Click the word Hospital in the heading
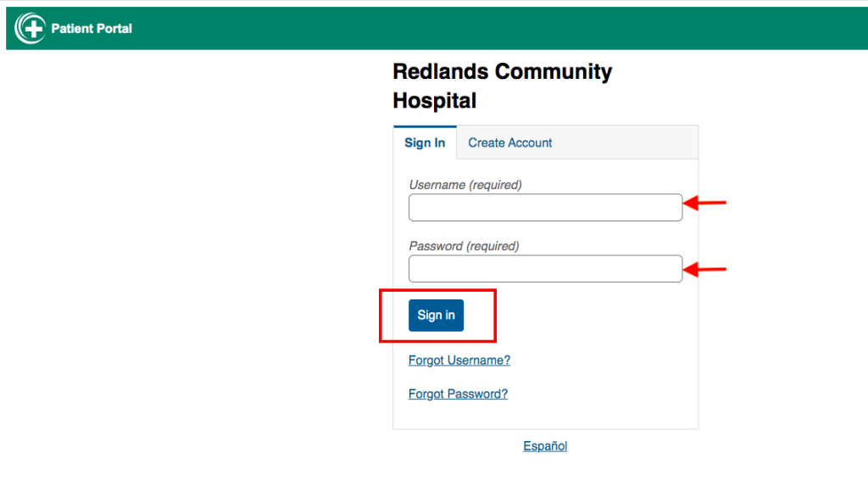Viewport: 868px width, 503px height. pyautogui.click(x=435, y=101)
